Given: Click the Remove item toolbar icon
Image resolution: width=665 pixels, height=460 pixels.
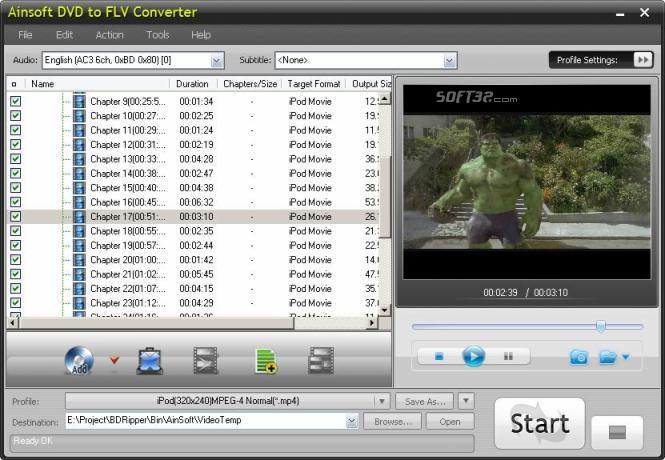Looking at the screenshot, I should (150, 361).
